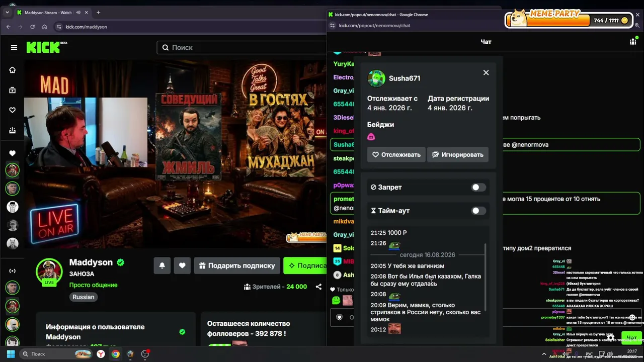Click the green Чат button in overlay

click(631, 338)
